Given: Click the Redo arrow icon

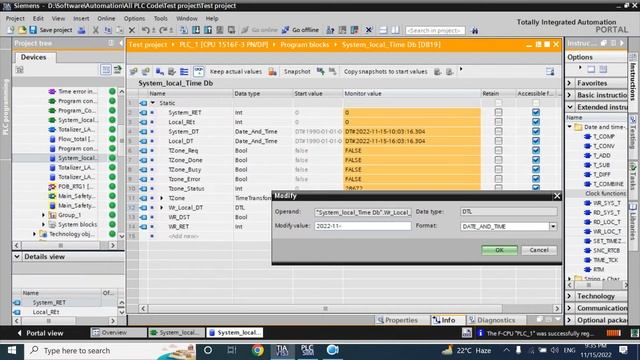Looking at the screenshot, I should [x=162, y=30].
